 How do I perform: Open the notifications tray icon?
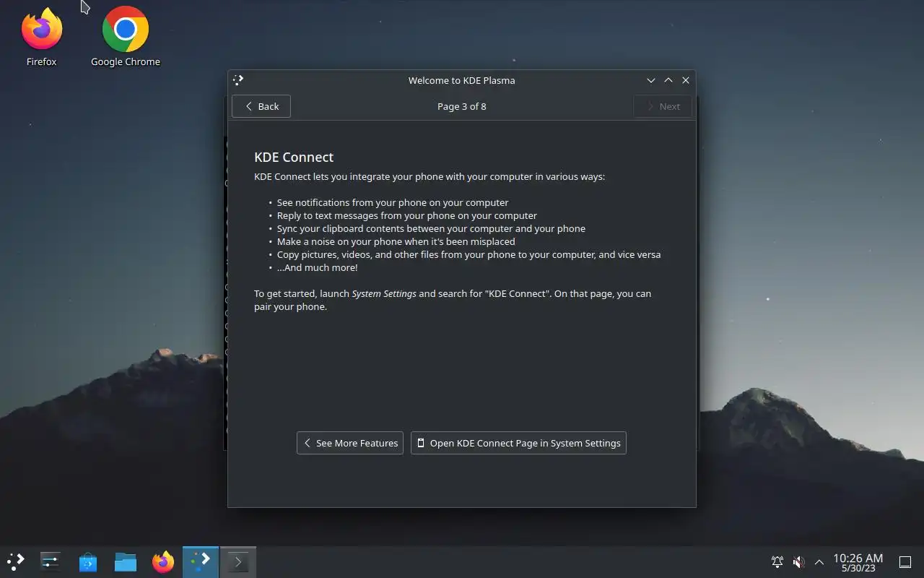(777, 561)
